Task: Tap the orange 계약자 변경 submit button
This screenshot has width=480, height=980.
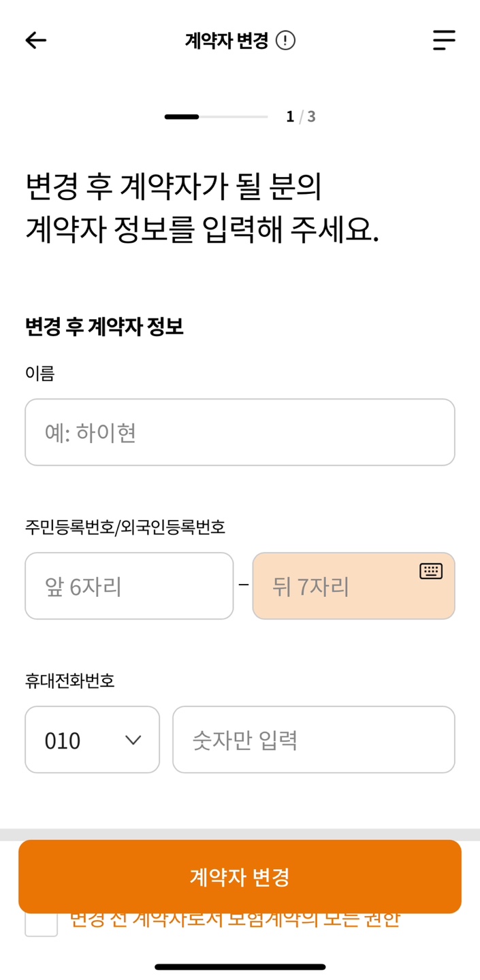Action: coord(240,877)
